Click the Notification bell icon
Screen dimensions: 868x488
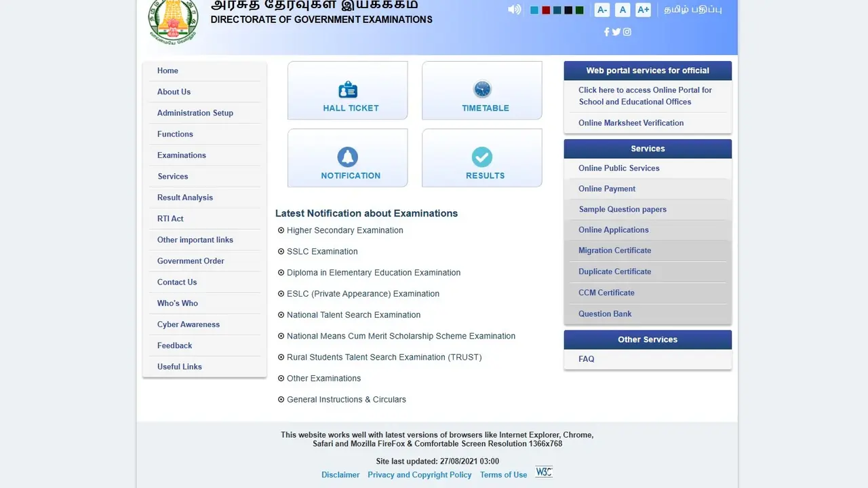point(347,157)
